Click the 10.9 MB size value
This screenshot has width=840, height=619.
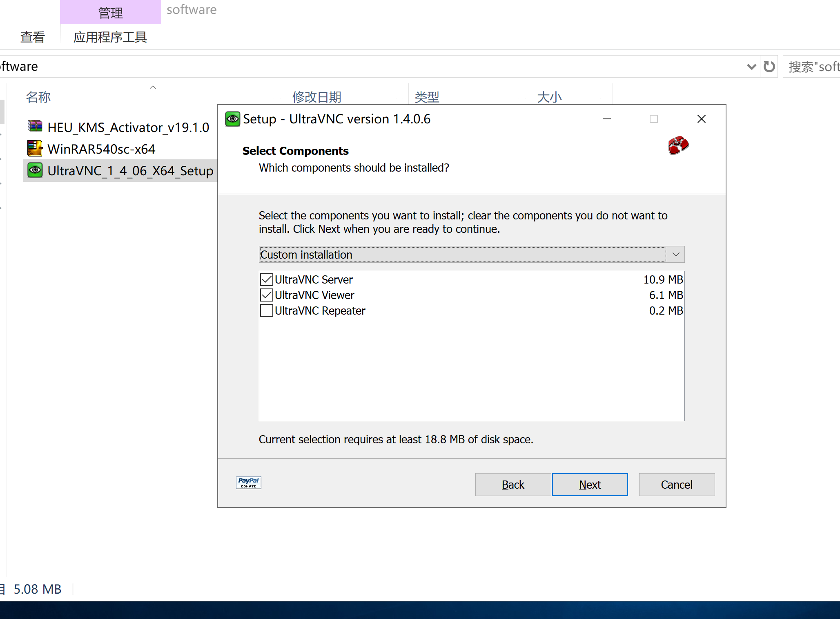tap(663, 279)
